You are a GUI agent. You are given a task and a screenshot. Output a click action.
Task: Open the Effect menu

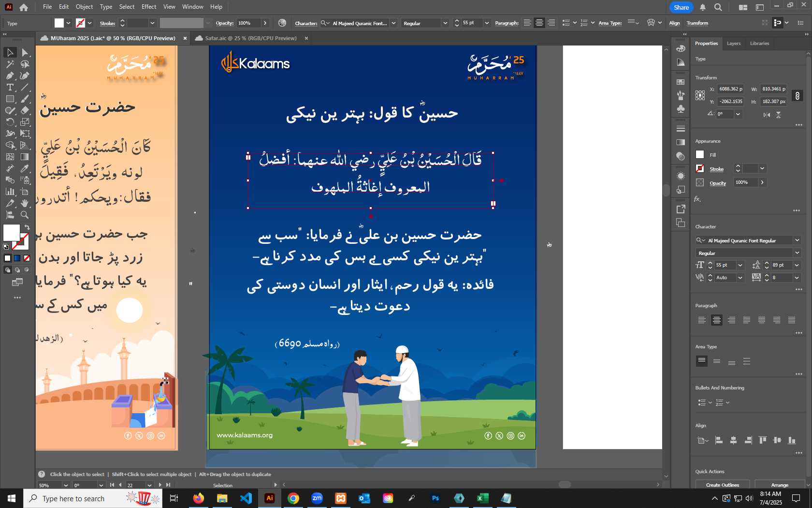pyautogui.click(x=149, y=7)
